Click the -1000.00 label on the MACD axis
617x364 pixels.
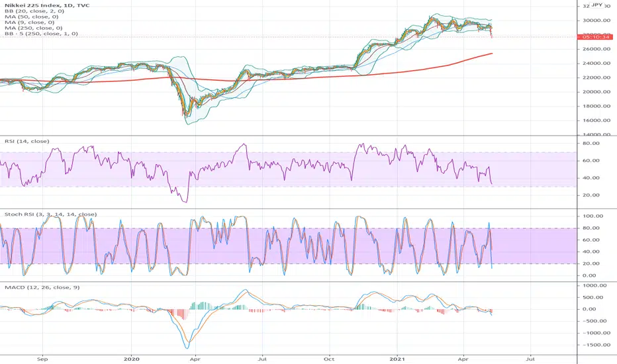[596, 333]
